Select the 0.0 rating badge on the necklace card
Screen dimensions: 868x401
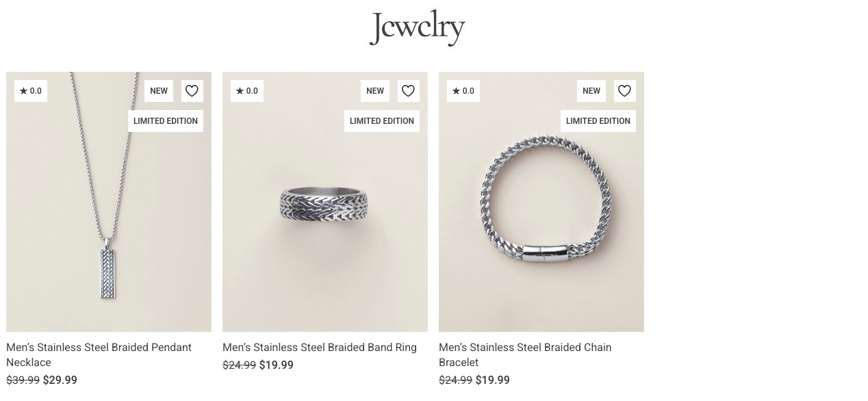(30, 90)
